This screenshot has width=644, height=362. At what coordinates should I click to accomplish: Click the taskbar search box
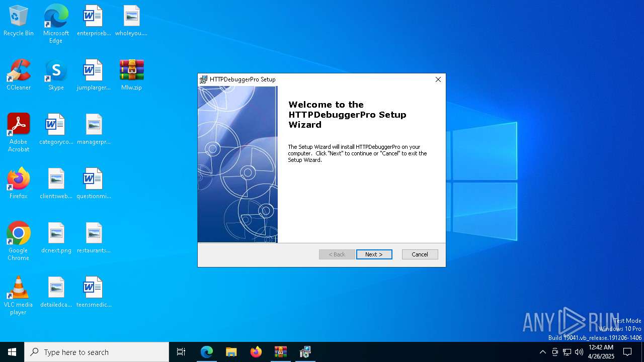click(x=97, y=352)
